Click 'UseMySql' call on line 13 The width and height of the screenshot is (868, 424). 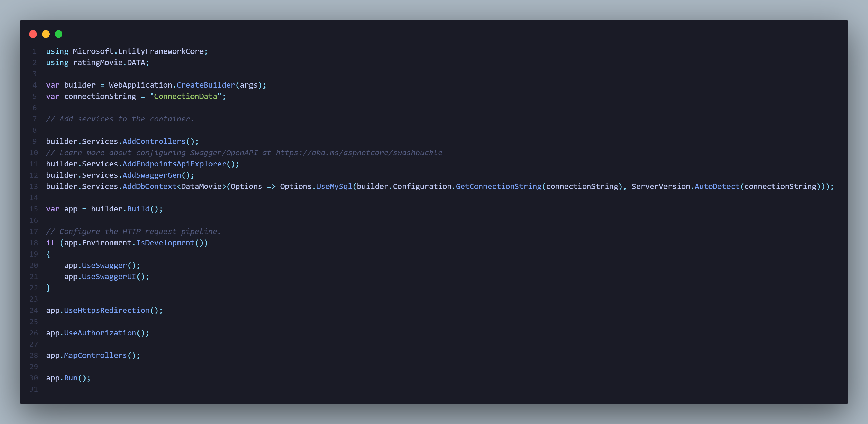(x=334, y=186)
